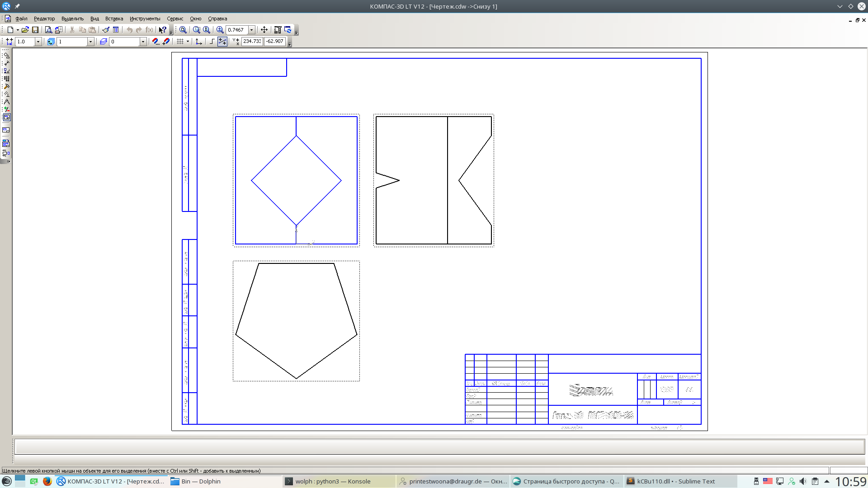Click the Copy icon
This screenshot has height=488, width=868.
tap(82, 30)
